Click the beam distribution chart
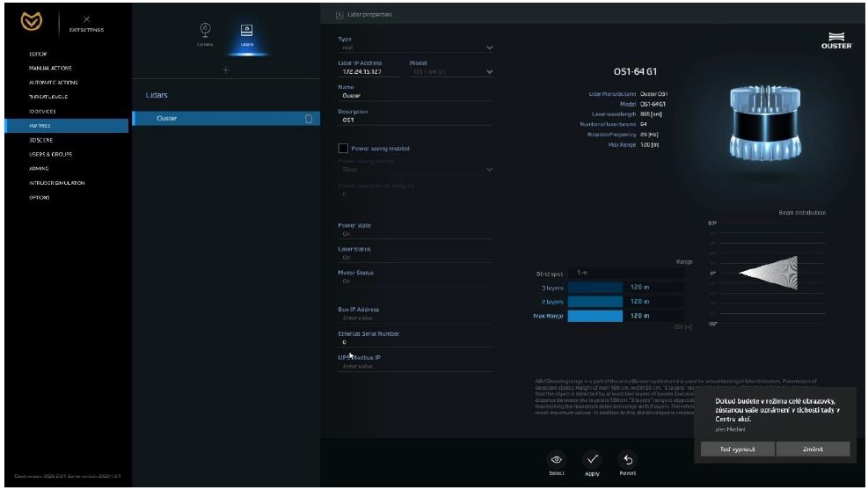The image size is (868, 490). (767, 273)
